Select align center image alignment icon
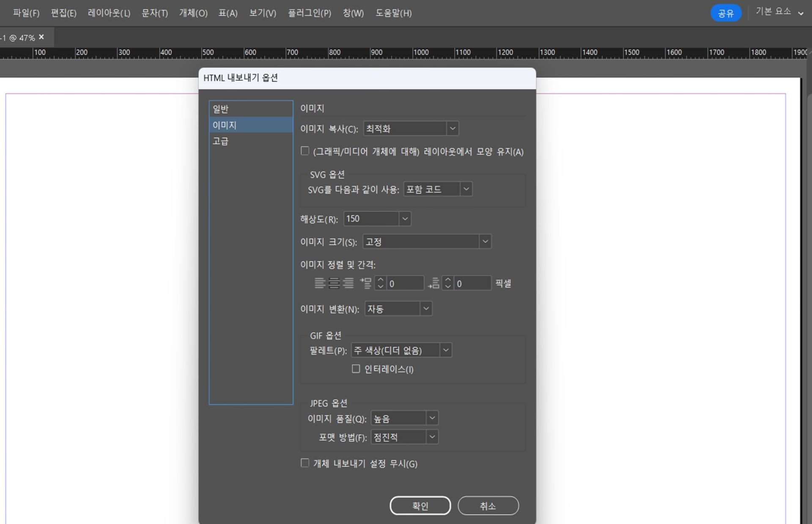The width and height of the screenshot is (812, 524). pos(334,283)
